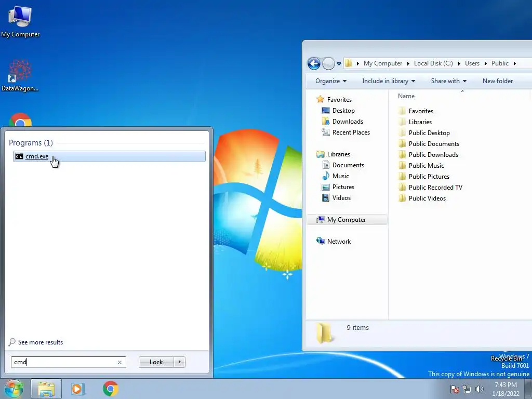The height and width of the screenshot is (399, 532).
Task: Open Videos library in sidebar
Action: tap(336, 198)
